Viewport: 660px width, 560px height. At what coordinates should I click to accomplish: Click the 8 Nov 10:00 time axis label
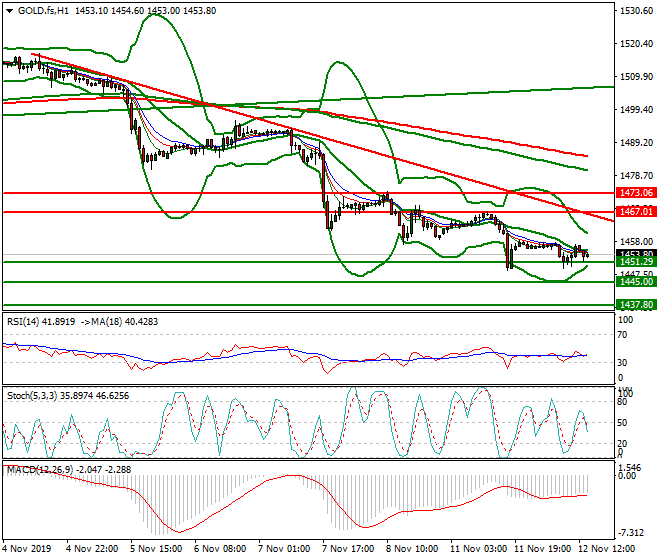[412, 549]
